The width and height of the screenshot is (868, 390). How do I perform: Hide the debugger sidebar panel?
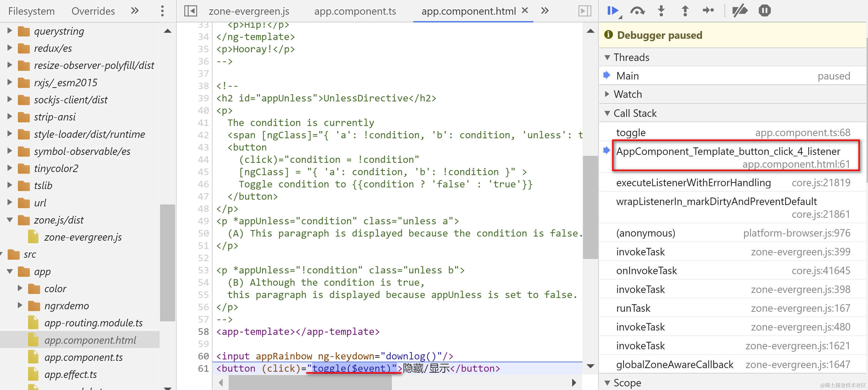point(585,11)
